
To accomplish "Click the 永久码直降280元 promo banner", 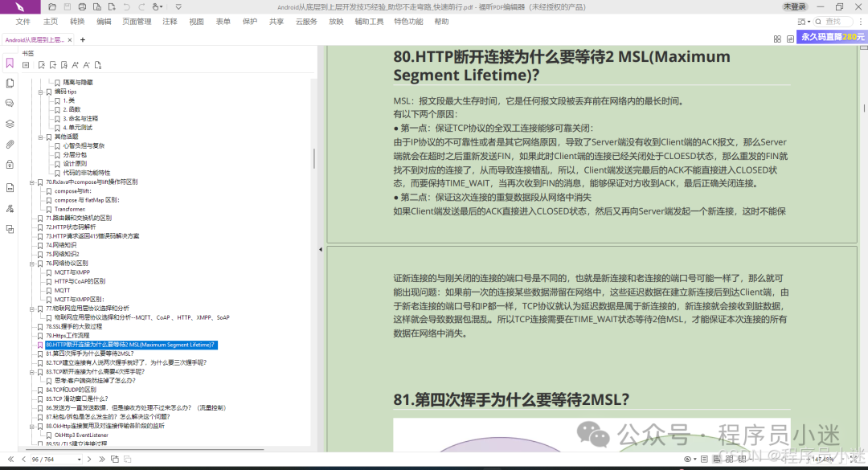I will pyautogui.click(x=832, y=37).
